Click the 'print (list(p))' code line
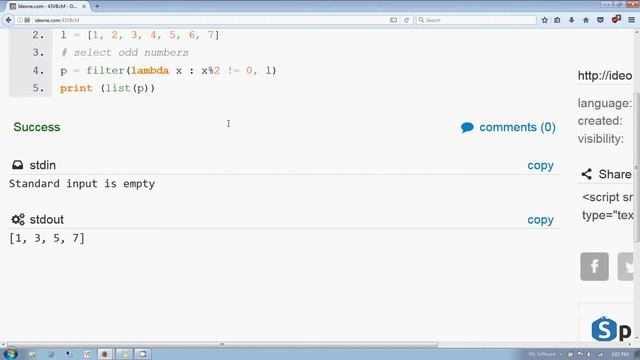This screenshot has width=640, height=360. tap(107, 88)
